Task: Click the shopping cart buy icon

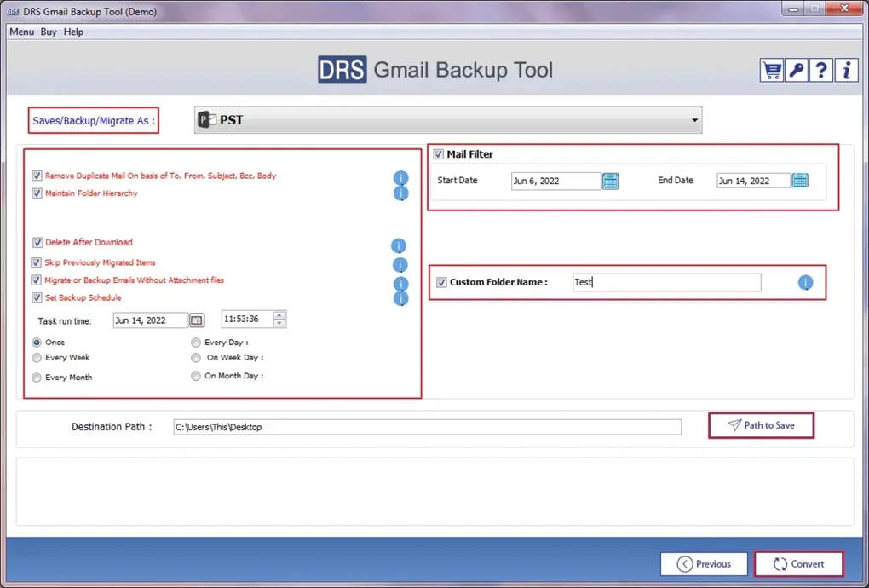Action: point(772,71)
